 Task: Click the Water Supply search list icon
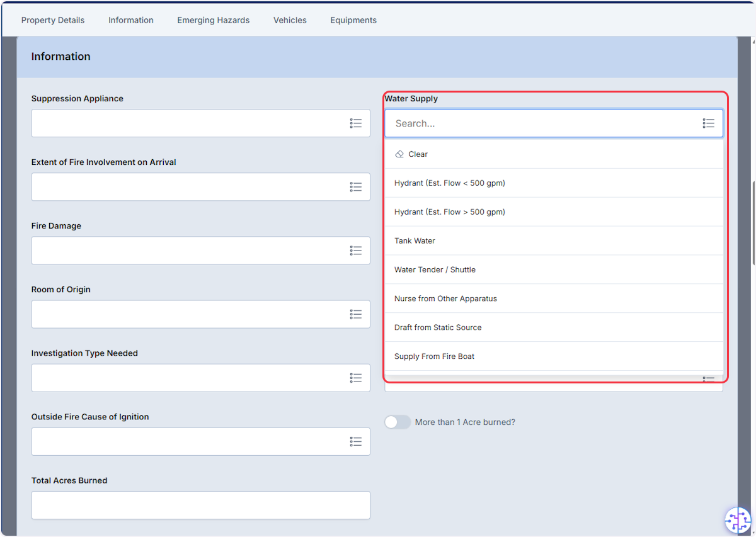[709, 123]
